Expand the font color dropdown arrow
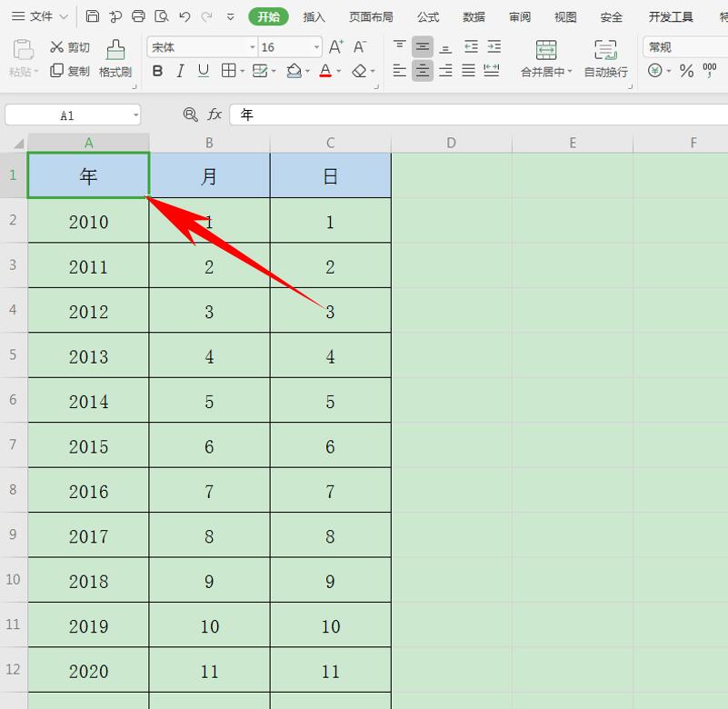Viewport: 728px width, 709px height. (338, 71)
